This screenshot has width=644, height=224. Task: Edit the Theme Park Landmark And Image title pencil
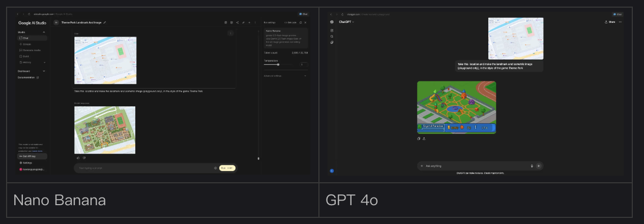tap(105, 22)
